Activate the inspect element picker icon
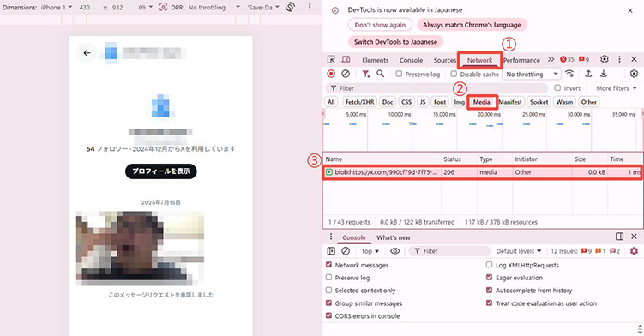This screenshot has height=336, width=644. (x=331, y=59)
